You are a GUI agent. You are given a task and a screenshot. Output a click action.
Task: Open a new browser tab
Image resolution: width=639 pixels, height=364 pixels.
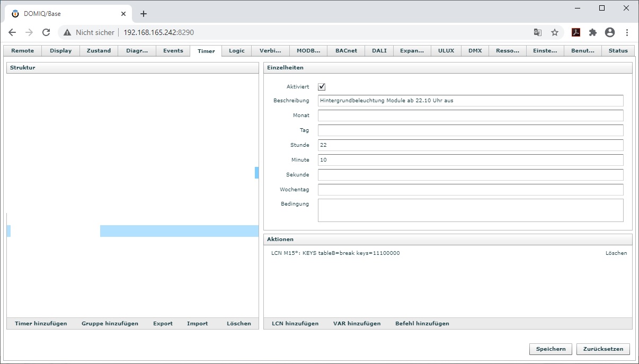[x=143, y=14]
